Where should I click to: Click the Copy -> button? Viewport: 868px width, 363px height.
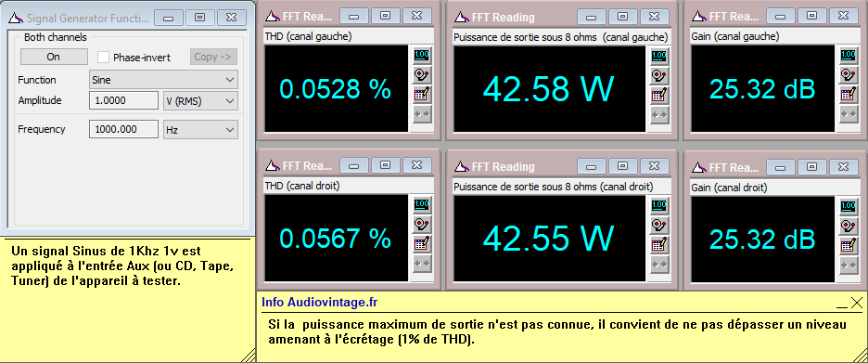point(213,57)
